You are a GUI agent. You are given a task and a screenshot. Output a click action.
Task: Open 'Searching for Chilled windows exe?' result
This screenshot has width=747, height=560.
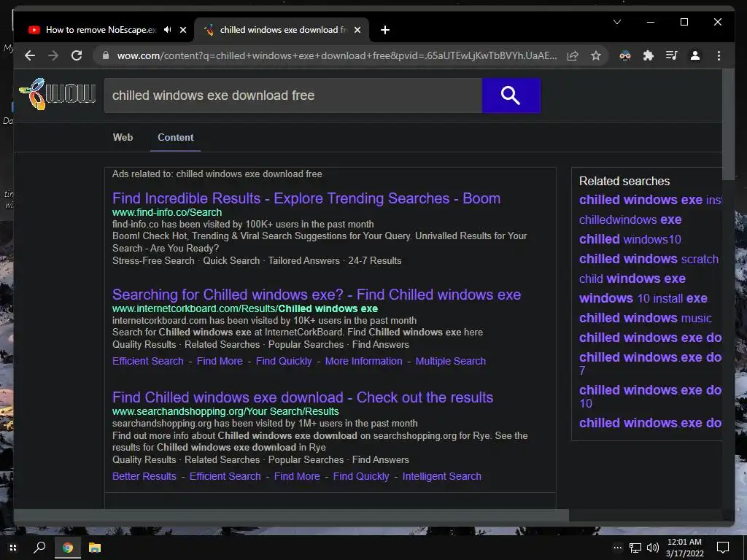click(317, 295)
